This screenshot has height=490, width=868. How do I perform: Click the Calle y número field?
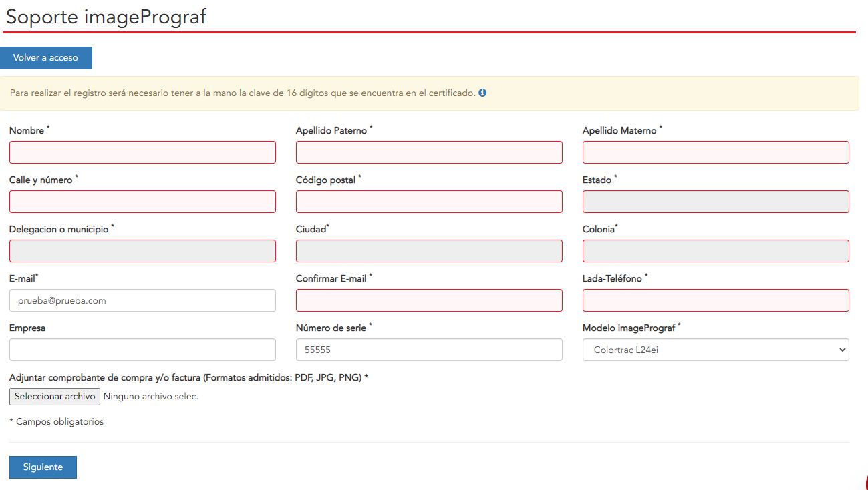coord(142,202)
